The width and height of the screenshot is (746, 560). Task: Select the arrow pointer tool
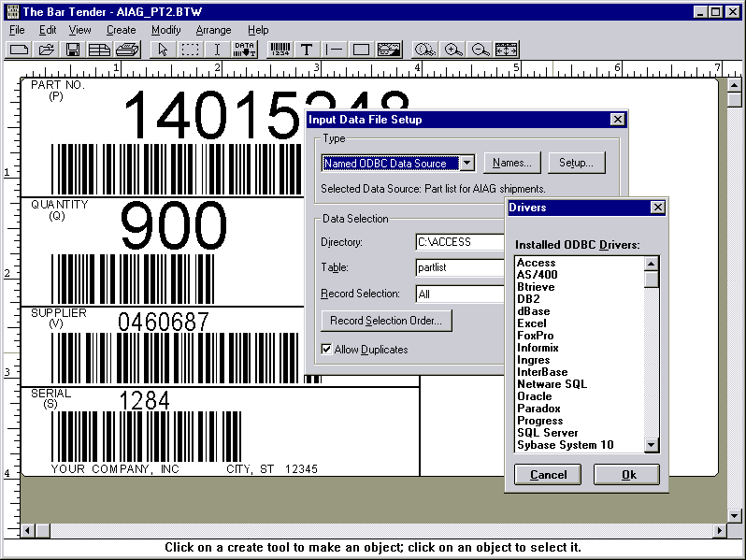pyautogui.click(x=163, y=50)
